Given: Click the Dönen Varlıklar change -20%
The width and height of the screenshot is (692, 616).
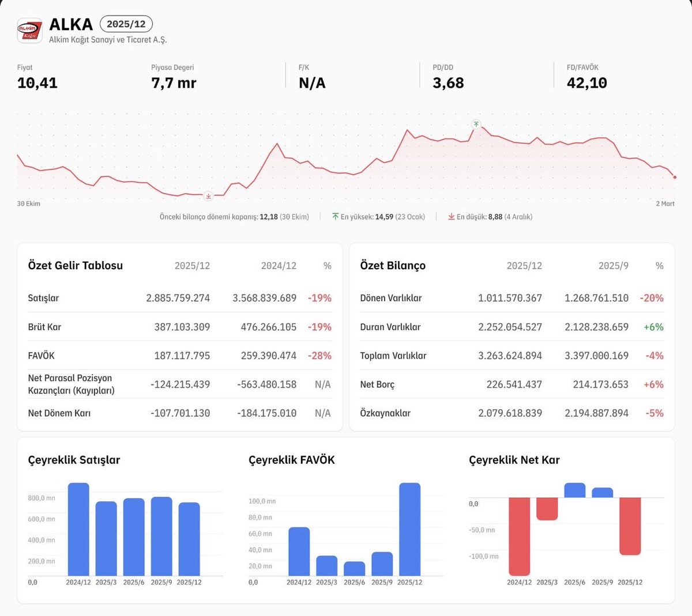Looking at the screenshot, I should [652, 298].
